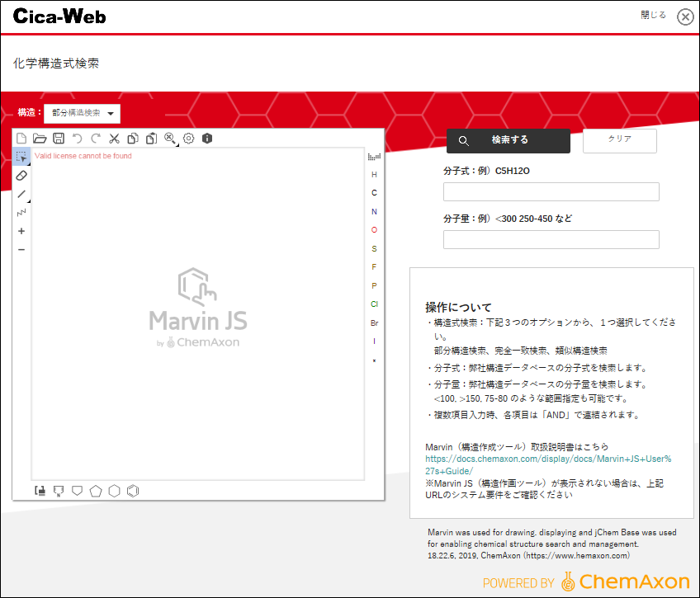Insert the pyrrole ring template with N

59,491
